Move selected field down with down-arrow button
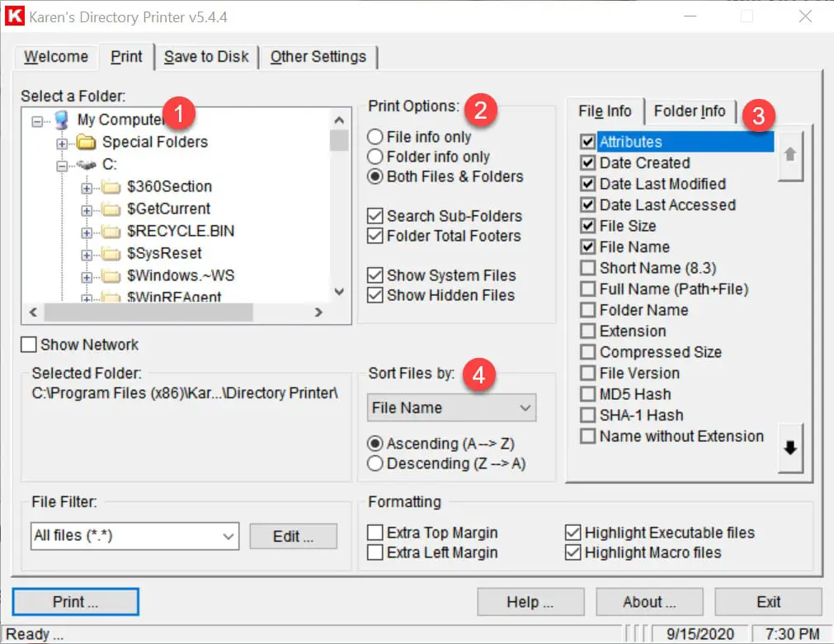834x644 pixels. point(789,448)
